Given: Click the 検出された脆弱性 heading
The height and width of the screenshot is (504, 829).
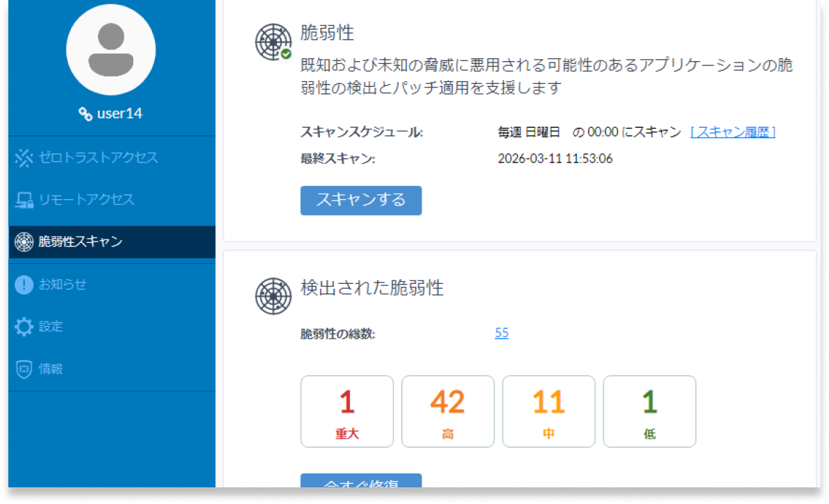Looking at the screenshot, I should click(372, 288).
